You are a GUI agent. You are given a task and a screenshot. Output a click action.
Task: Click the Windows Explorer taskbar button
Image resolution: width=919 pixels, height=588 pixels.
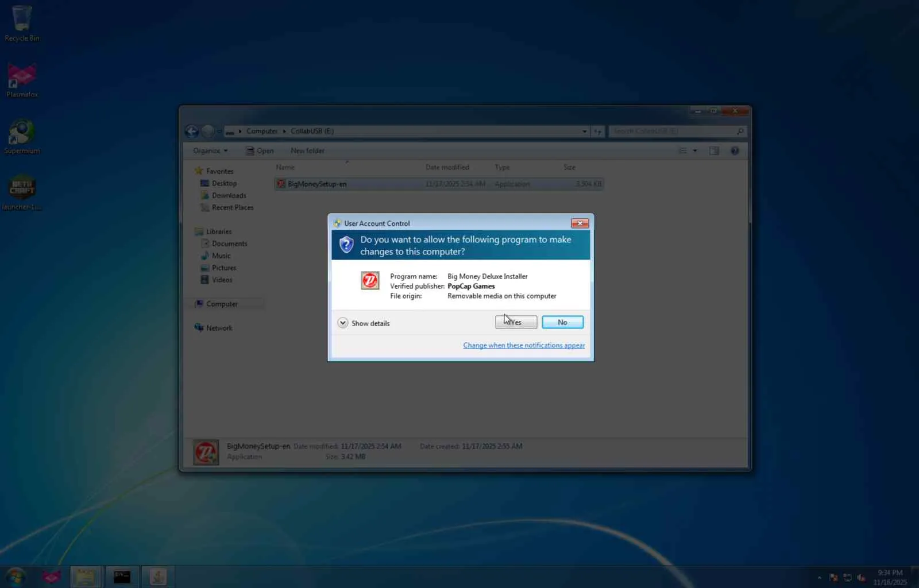pyautogui.click(x=86, y=577)
